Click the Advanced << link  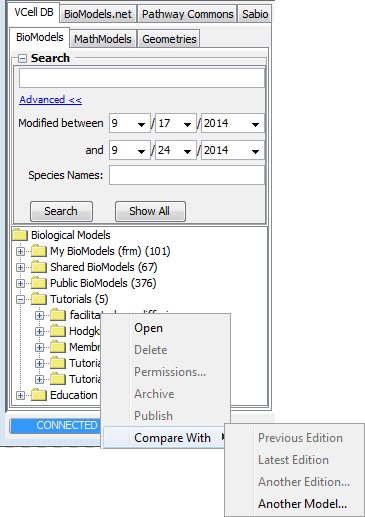[50, 100]
